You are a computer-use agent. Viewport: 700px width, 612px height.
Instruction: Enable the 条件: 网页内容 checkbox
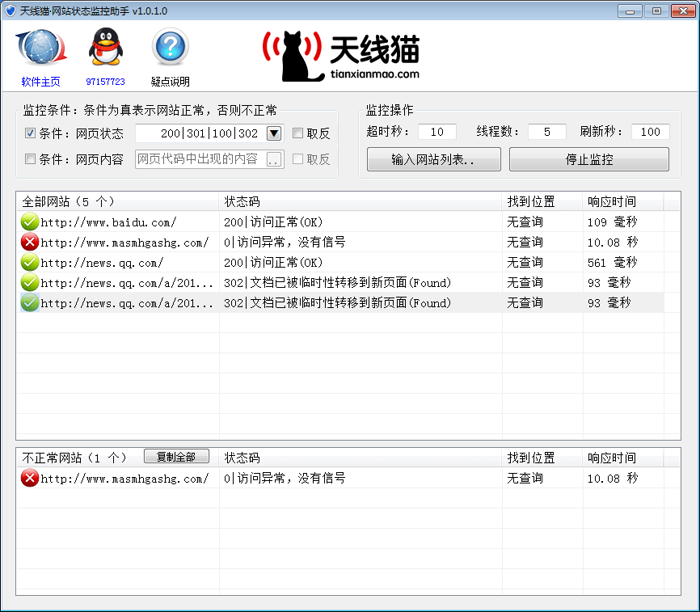(31, 159)
